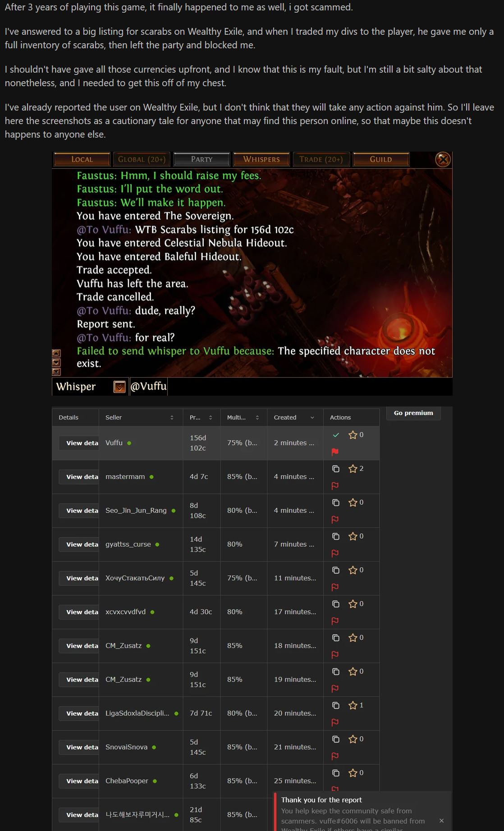Copy whisper for mastermam listing
Image resolution: width=504 pixels, height=831 pixels.
[x=336, y=469]
